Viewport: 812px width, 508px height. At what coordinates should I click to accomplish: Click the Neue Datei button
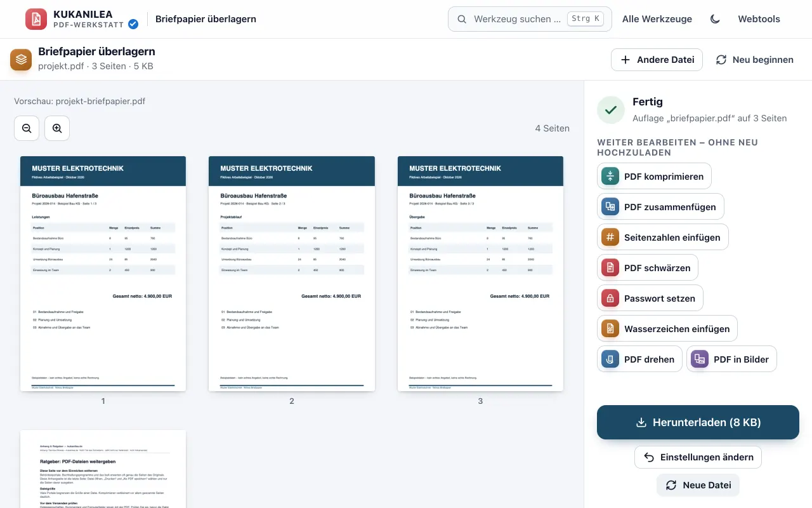698,485
